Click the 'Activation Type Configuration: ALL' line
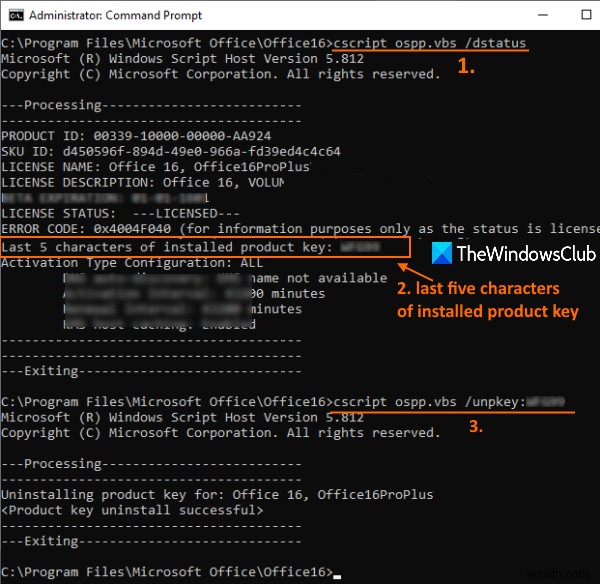 (x=132, y=263)
